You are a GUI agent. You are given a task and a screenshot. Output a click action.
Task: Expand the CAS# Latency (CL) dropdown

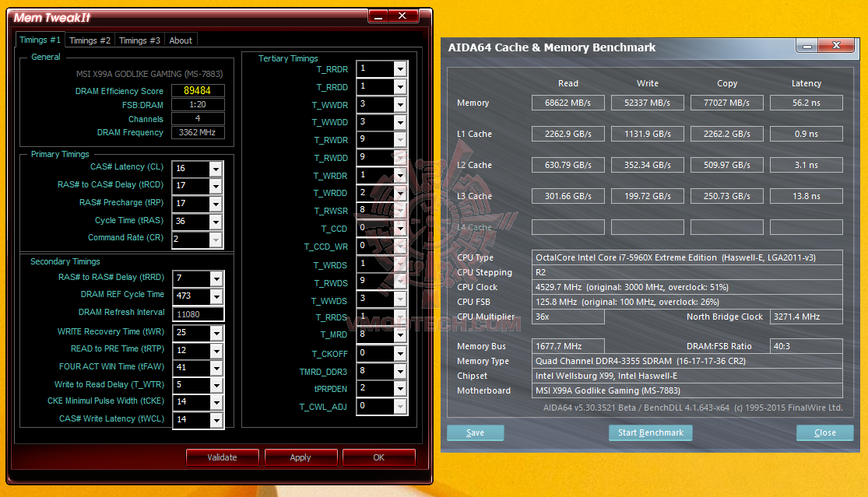point(216,169)
